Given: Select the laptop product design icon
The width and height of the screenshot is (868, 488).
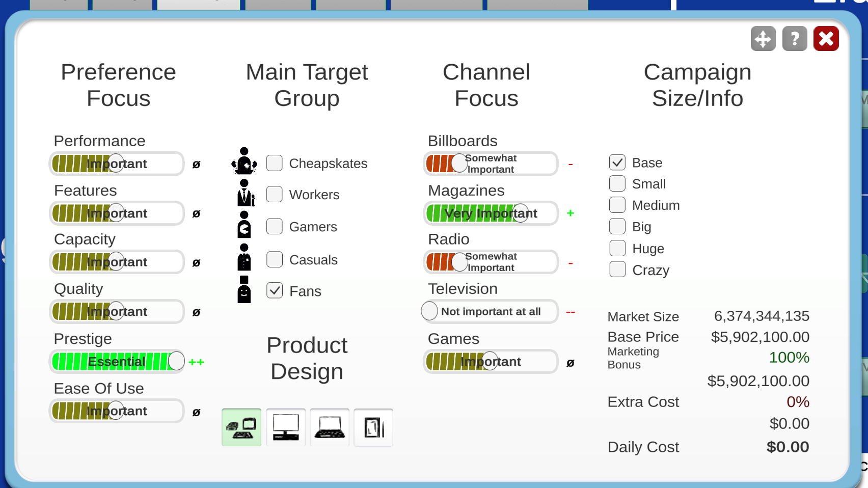Looking at the screenshot, I should (x=330, y=427).
